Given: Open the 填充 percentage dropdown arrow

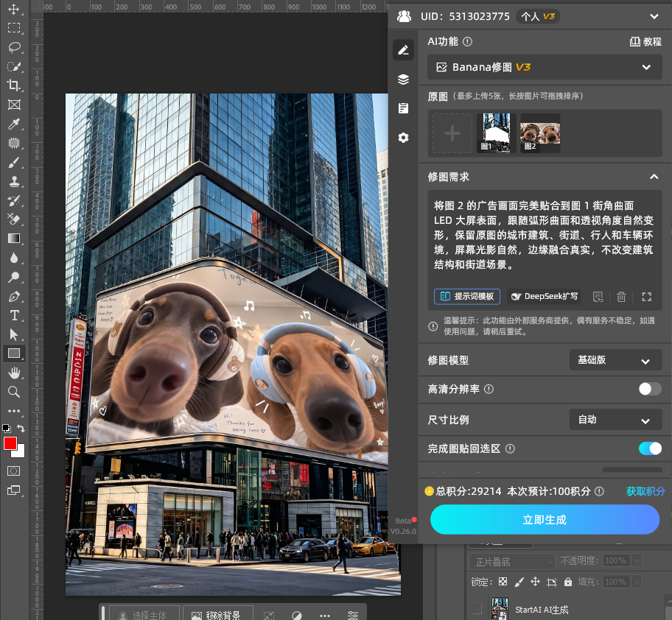Looking at the screenshot, I should coord(637,582).
